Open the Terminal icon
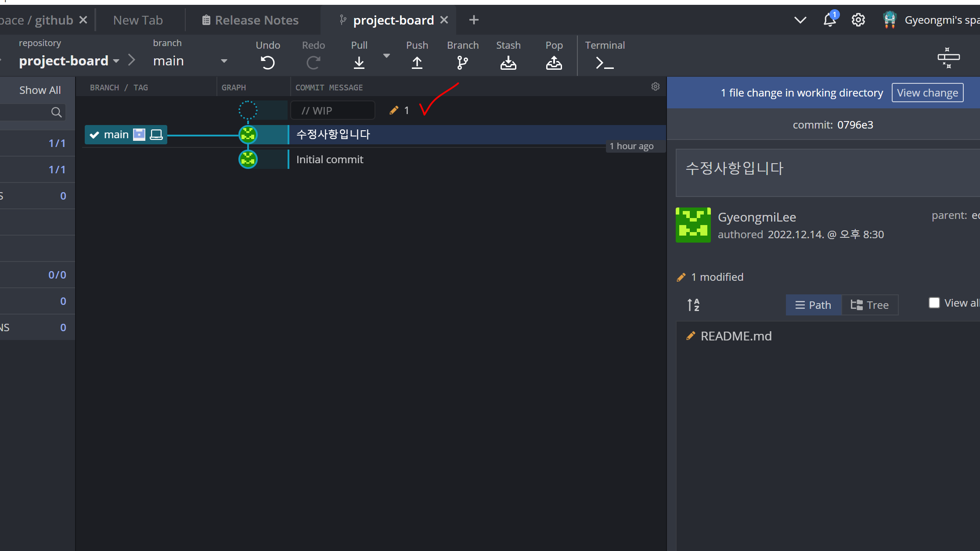Screen dimensions: 980x551 (x=604, y=63)
